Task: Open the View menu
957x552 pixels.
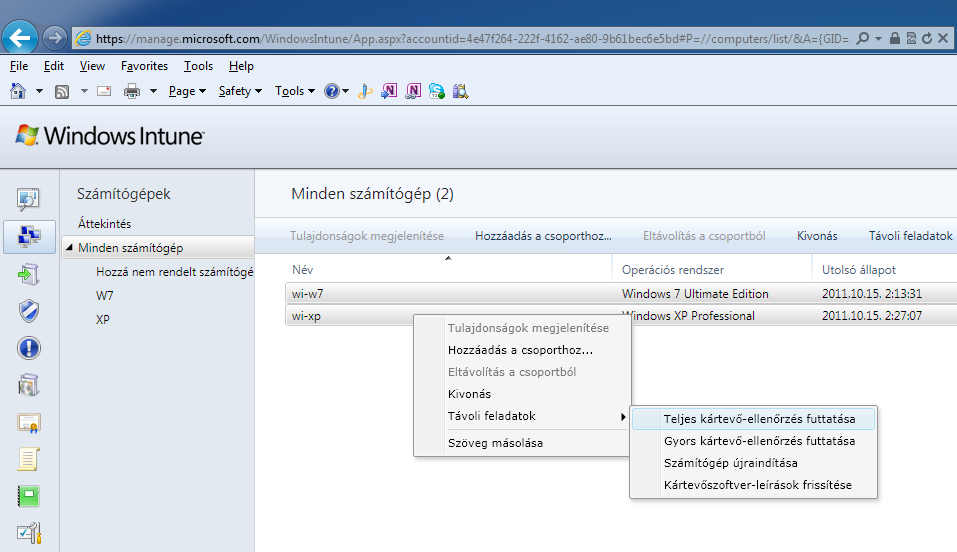Action: (x=92, y=66)
